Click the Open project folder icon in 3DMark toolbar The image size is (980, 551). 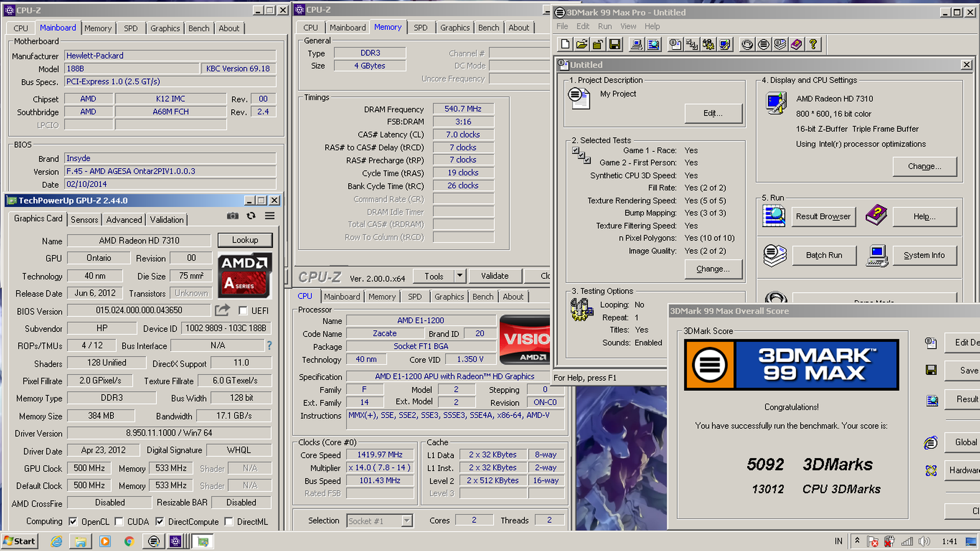[x=581, y=44]
